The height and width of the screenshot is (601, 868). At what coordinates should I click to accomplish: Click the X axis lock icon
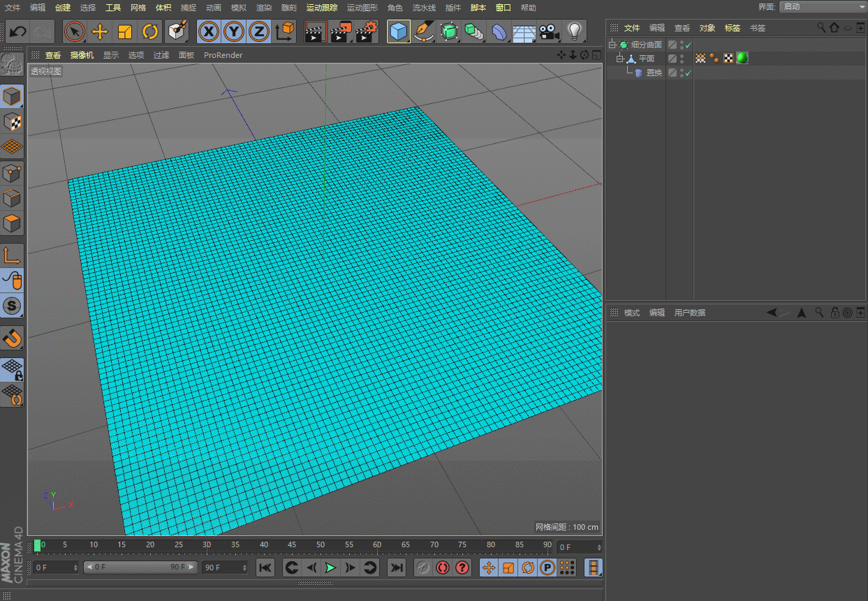(x=208, y=32)
